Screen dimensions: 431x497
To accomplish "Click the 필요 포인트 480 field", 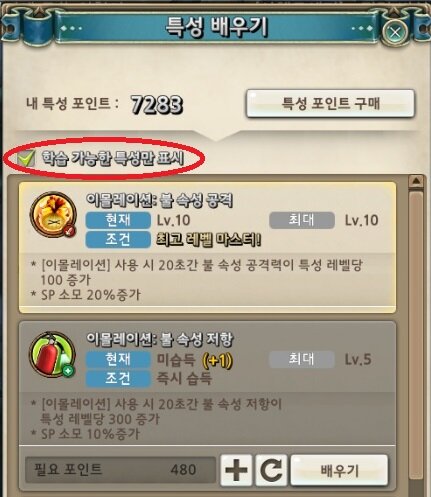I will (120, 470).
